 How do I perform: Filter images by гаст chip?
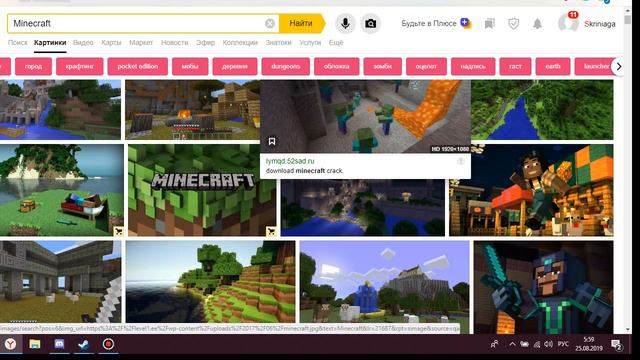click(515, 67)
